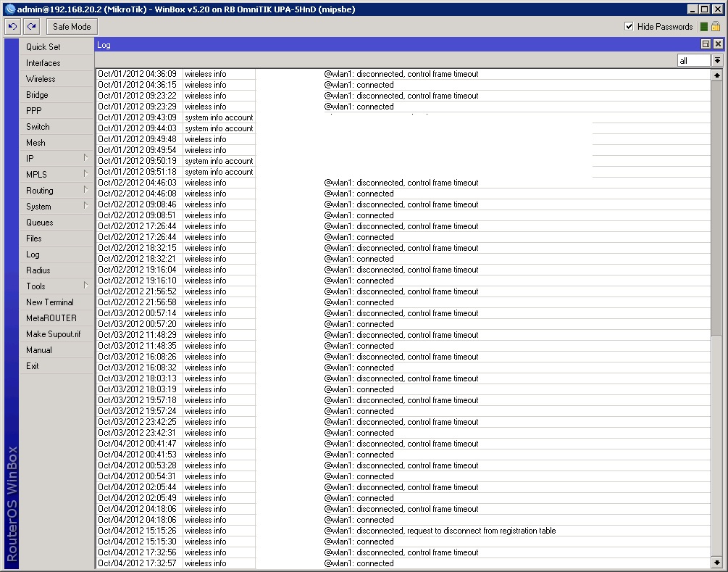The height and width of the screenshot is (572, 728).
Task: Expand the IP submenu
Action: click(55, 158)
